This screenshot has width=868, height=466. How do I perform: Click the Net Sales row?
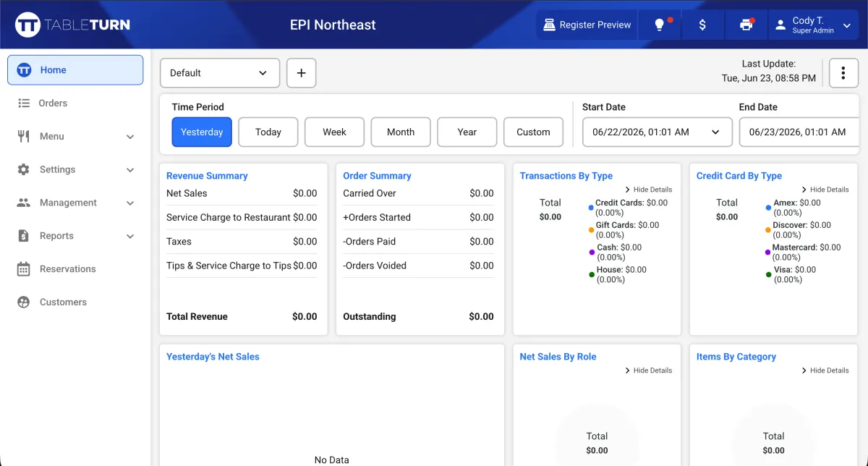pyautogui.click(x=242, y=193)
